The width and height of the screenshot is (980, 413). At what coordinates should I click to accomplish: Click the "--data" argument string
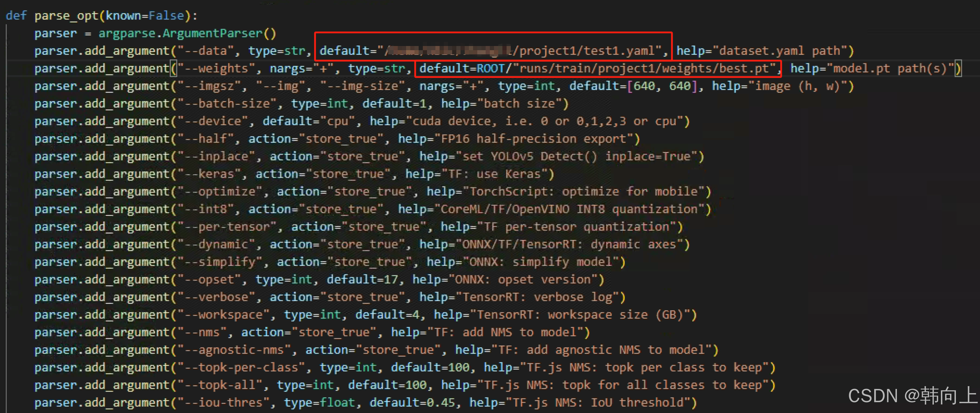pos(206,51)
